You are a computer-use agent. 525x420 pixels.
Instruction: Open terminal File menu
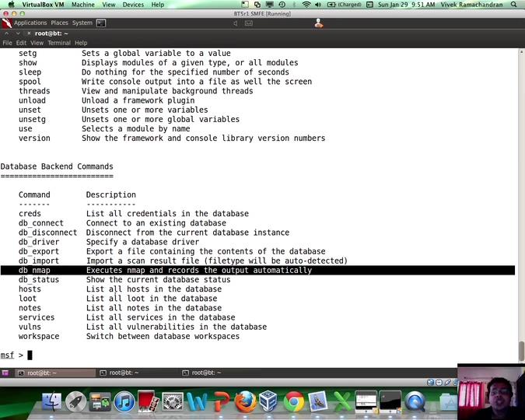(7, 43)
